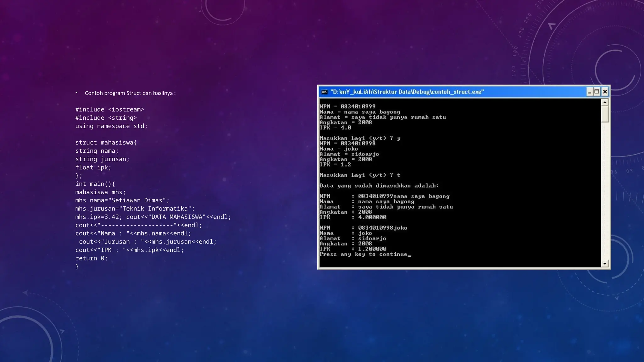Maximize the contoh_struct.exe console window
The image size is (644, 362).
coord(597,92)
